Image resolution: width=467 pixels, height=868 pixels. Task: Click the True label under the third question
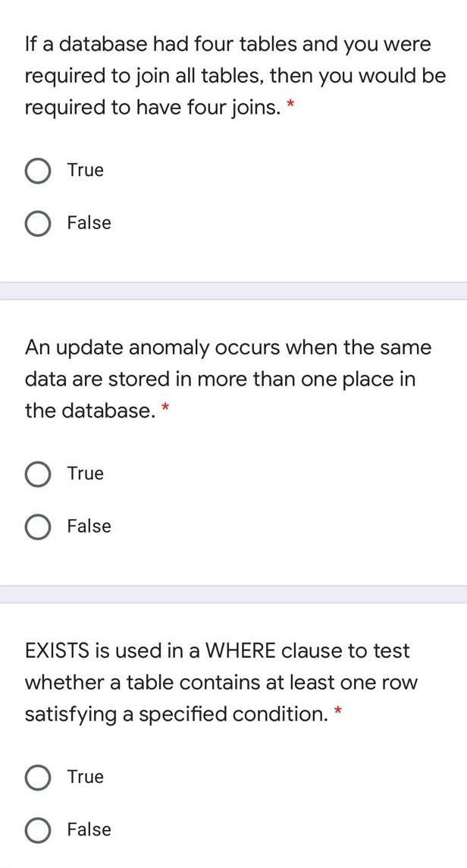85,777
